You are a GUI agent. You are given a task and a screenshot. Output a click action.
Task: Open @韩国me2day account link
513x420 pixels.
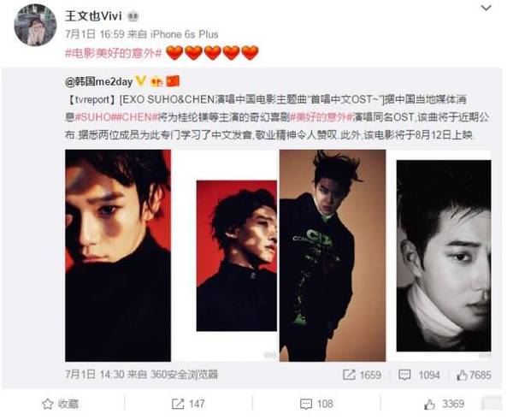[99, 82]
